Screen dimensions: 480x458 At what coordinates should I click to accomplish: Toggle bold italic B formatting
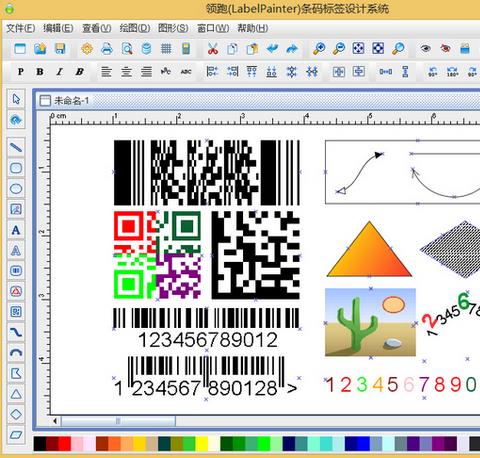(x=80, y=72)
